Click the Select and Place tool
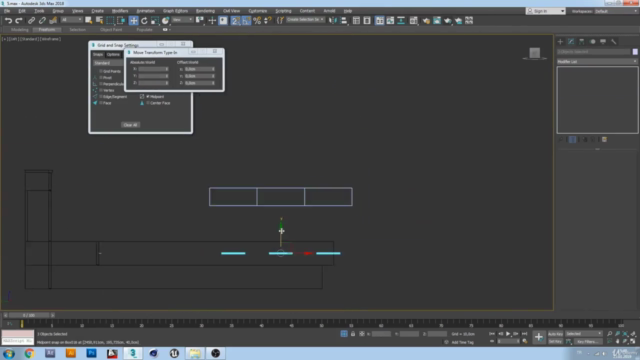This screenshot has height=360, width=640. tap(165, 20)
